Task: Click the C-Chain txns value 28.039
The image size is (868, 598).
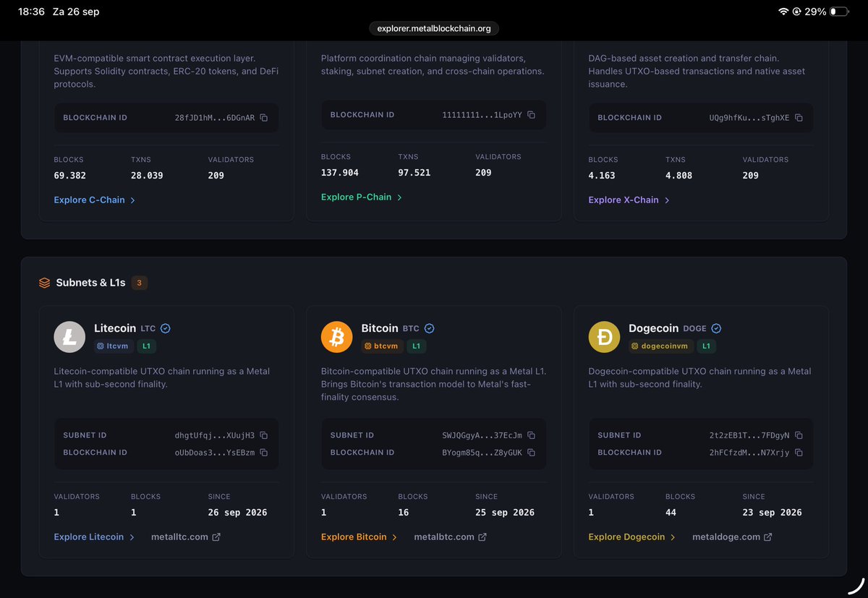Action: [x=147, y=176]
